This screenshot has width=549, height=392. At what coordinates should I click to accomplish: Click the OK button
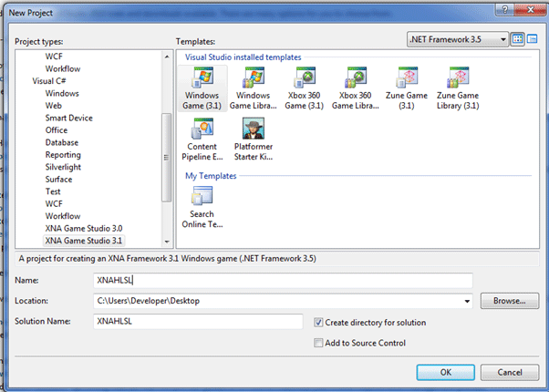tap(446, 372)
